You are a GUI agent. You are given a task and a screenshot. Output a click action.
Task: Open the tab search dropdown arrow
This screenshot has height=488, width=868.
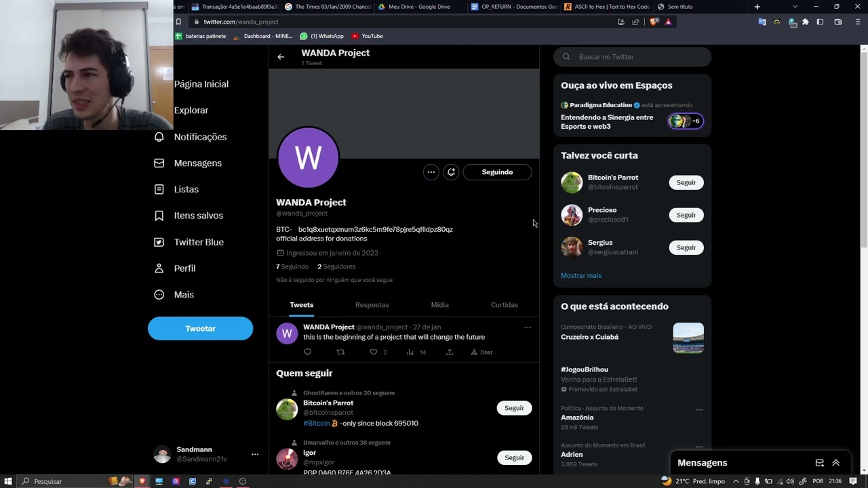[795, 7]
